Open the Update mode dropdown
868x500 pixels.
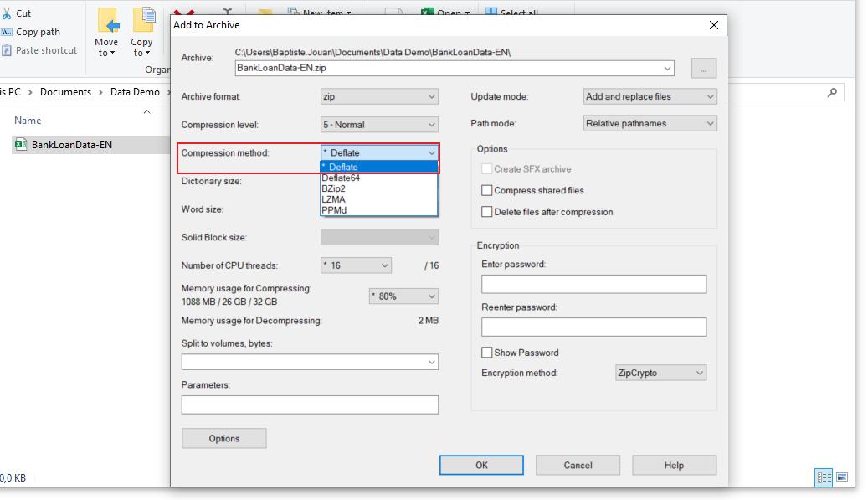pyautogui.click(x=650, y=96)
